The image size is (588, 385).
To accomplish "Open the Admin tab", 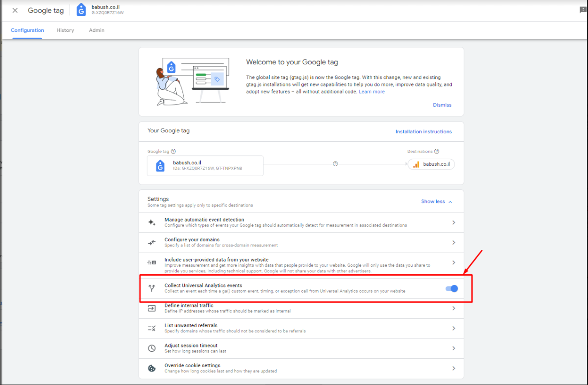I will (x=97, y=30).
